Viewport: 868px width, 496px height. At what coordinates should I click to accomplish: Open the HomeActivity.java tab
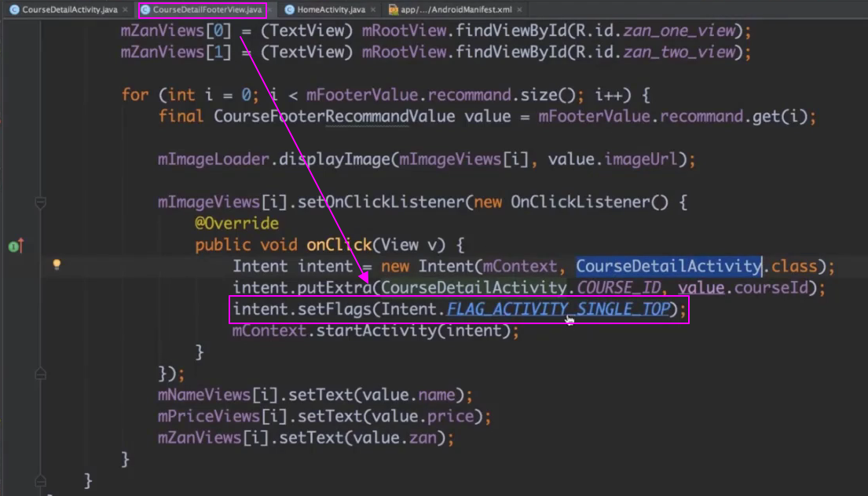coord(331,9)
